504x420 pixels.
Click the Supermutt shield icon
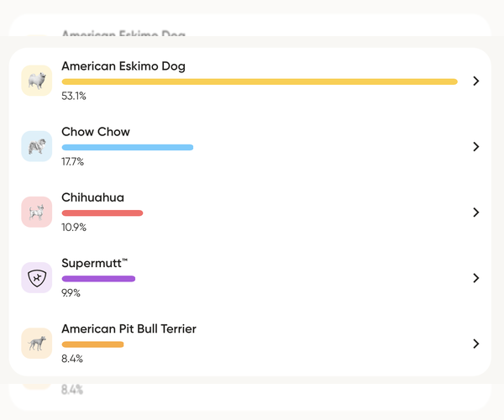point(36,277)
